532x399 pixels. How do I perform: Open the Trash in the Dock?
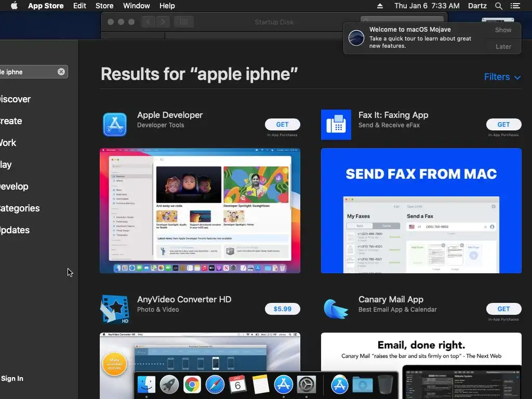pyautogui.click(x=385, y=385)
